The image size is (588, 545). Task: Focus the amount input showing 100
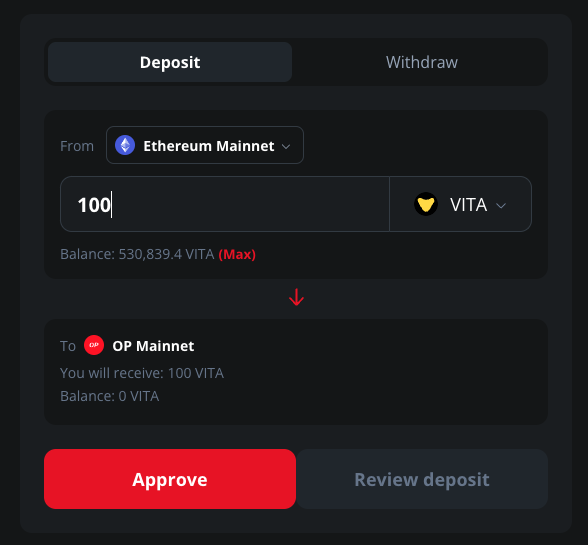click(x=225, y=204)
